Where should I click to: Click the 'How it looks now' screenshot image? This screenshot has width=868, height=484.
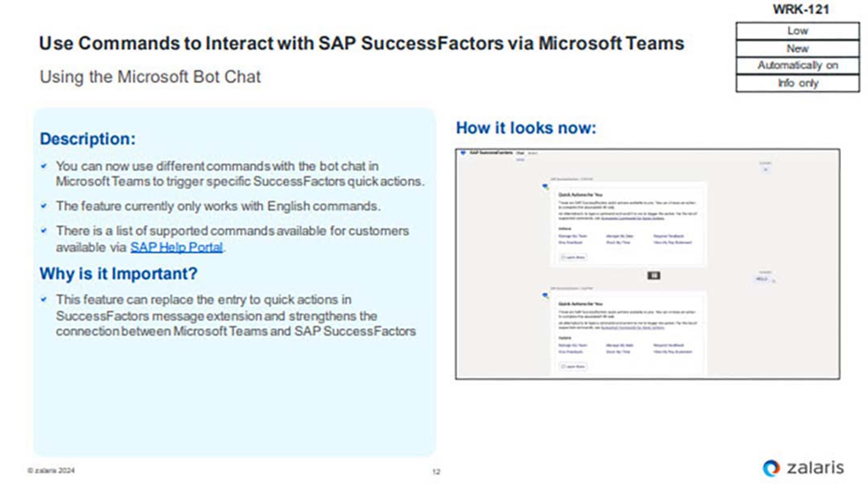pyautogui.click(x=647, y=264)
